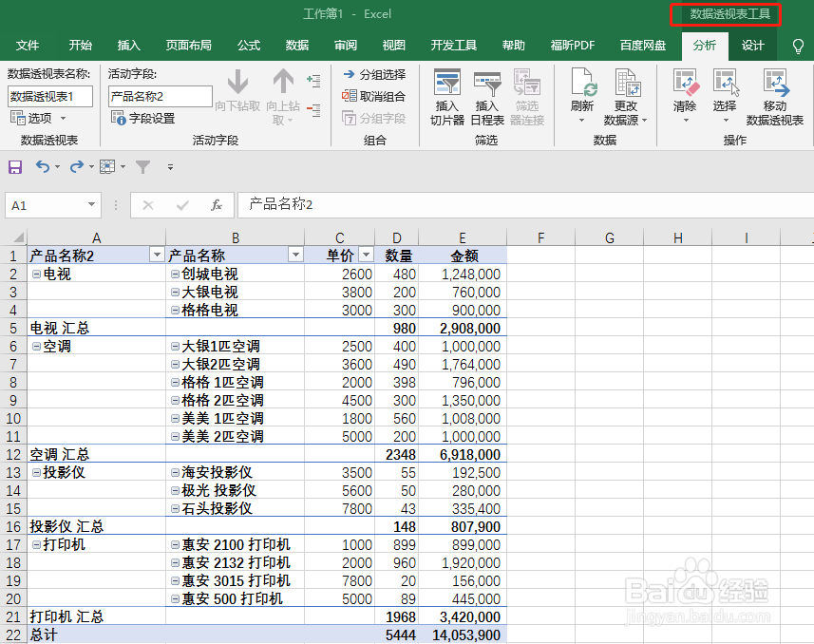Select column F header

click(541, 237)
